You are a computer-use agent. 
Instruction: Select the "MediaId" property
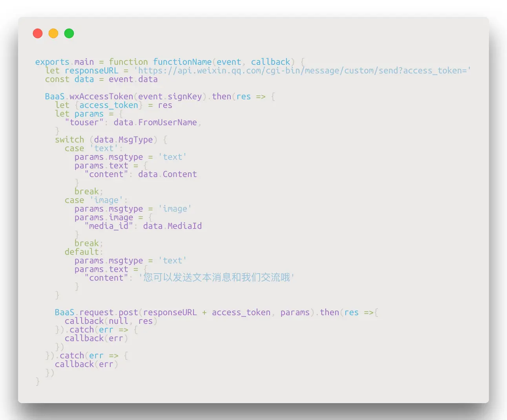(x=185, y=226)
